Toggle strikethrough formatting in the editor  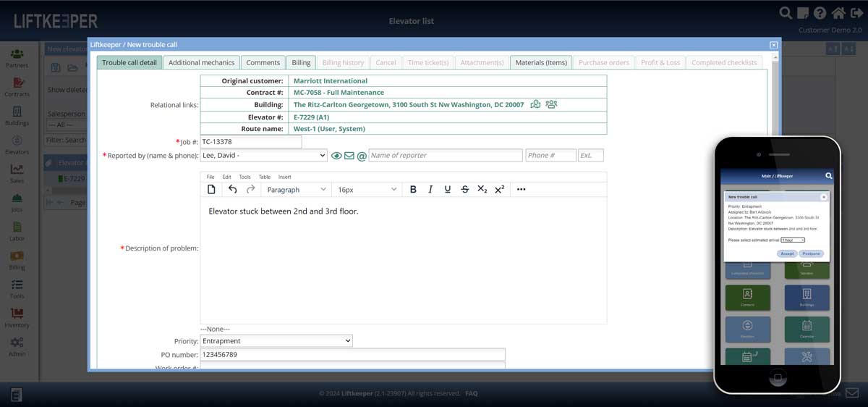[x=465, y=189]
